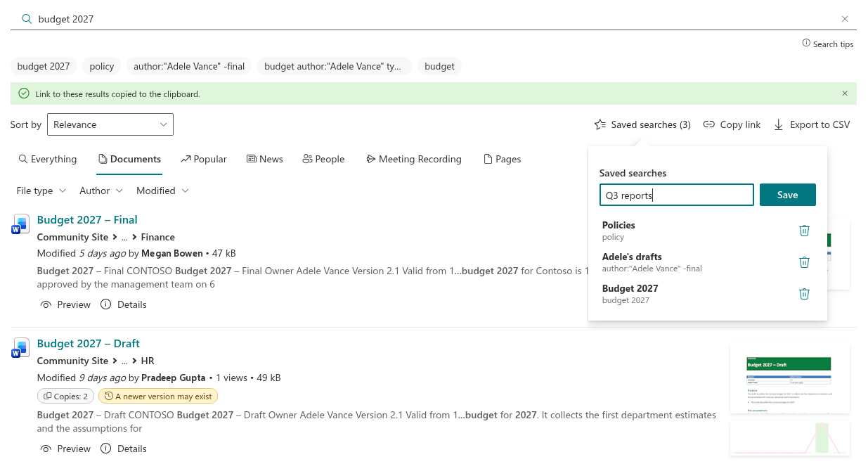Click 'A newer version may exist' badge
This screenshot has height=464, width=868.
(158, 396)
